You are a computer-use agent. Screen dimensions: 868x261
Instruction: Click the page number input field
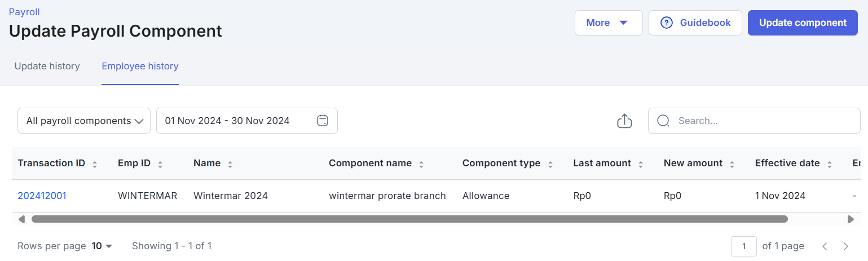[744, 246]
